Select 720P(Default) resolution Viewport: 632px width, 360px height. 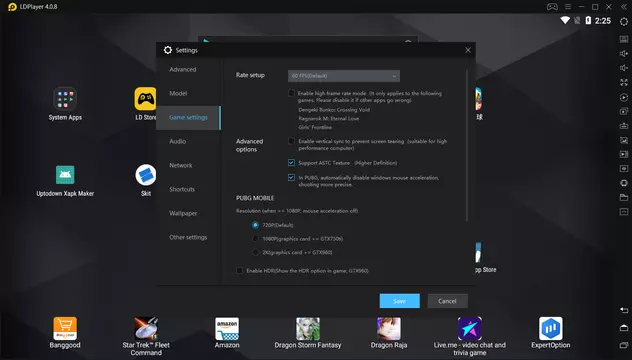click(x=255, y=225)
